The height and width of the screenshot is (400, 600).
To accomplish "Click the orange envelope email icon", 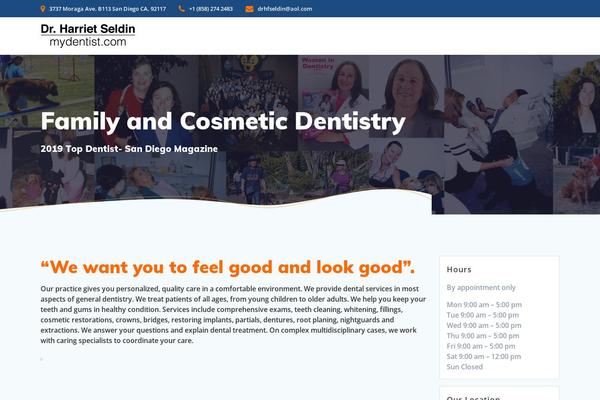I will click(x=249, y=9).
